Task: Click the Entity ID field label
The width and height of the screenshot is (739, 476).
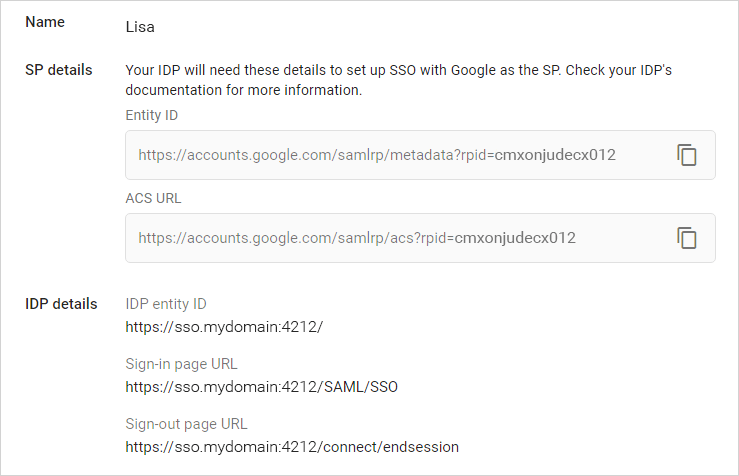Action: pyautogui.click(x=152, y=115)
